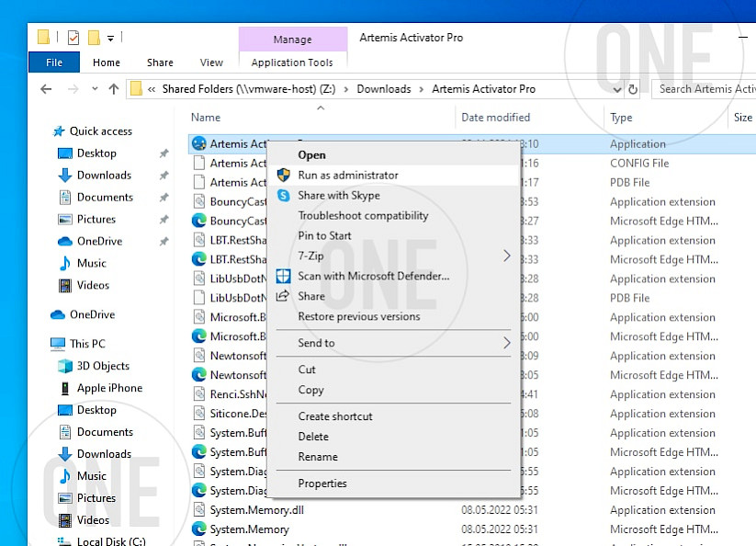Expand hidden breadcrumb path chevrons

pos(152,89)
